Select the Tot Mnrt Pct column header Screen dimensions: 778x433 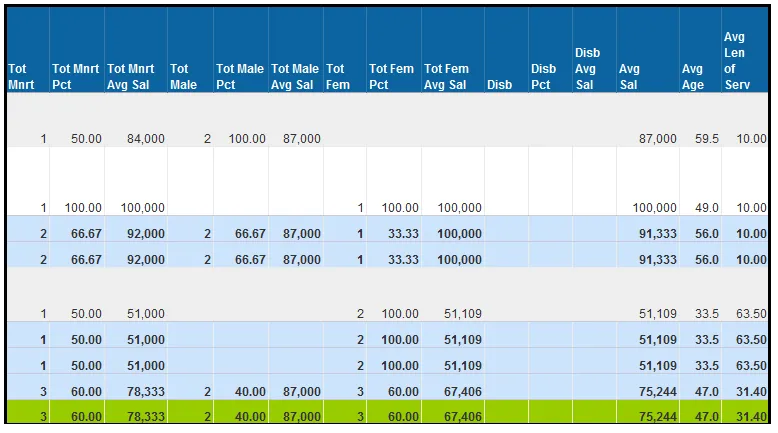click(77, 49)
